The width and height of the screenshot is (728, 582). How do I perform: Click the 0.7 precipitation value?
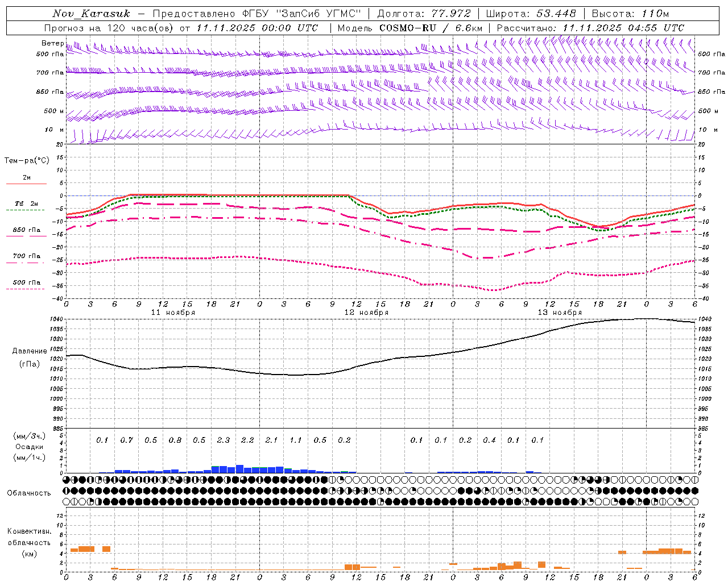coord(126,440)
